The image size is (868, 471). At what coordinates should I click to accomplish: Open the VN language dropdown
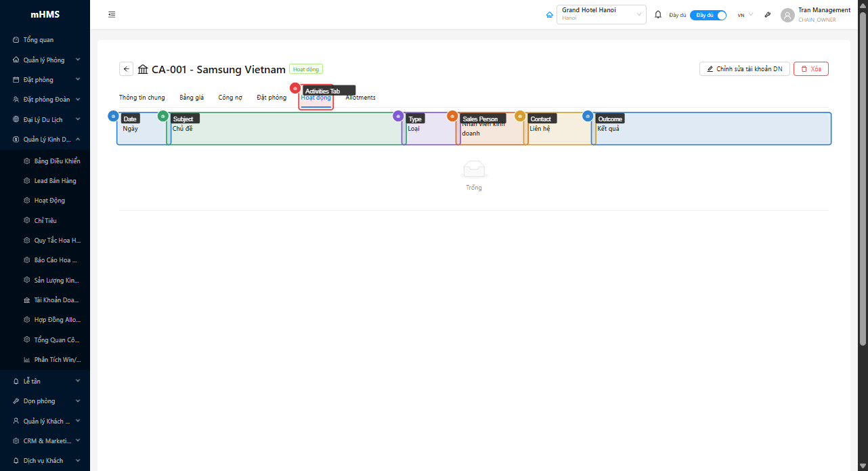coord(745,15)
